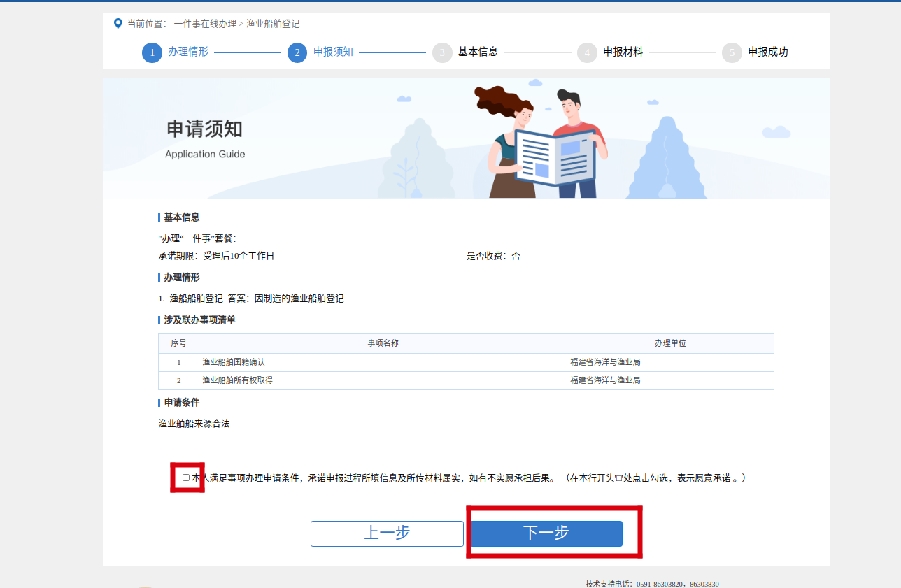Image resolution: width=901 pixels, height=588 pixels.
Task: Open the 一件事在线办理 breadcrumb link
Action: (205, 24)
